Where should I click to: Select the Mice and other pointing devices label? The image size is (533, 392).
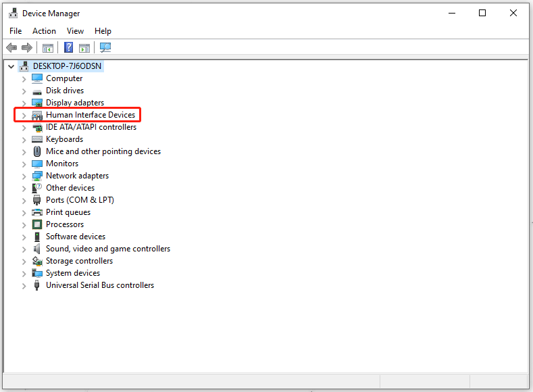tap(103, 151)
